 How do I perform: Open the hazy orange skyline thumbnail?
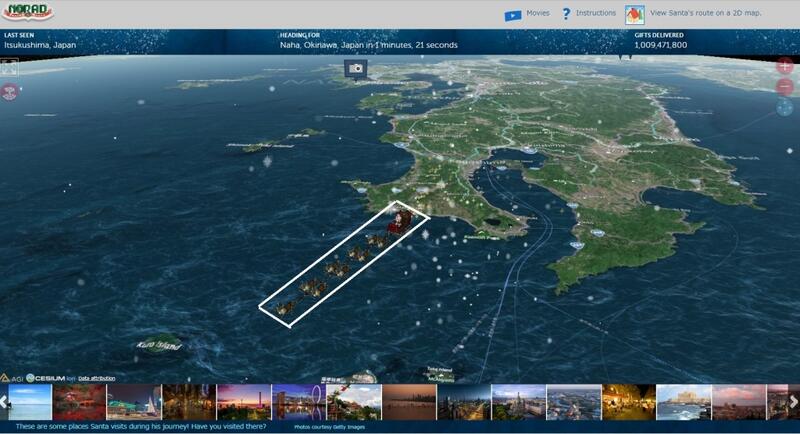tap(409, 402)
